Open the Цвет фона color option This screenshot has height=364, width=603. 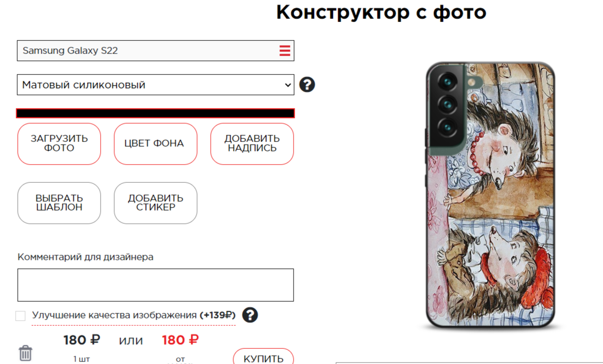tap(155, 144)
